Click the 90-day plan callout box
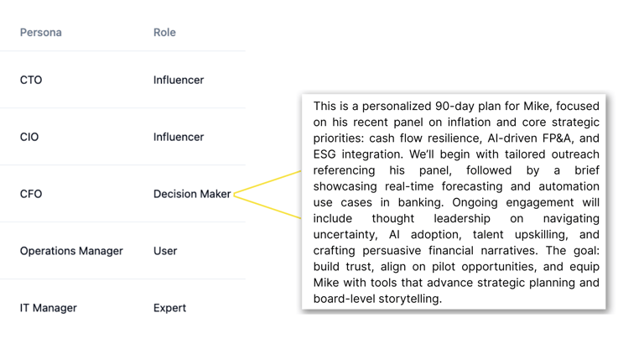Viewport: 644px width, 339px height. click(x=454, y=201)
